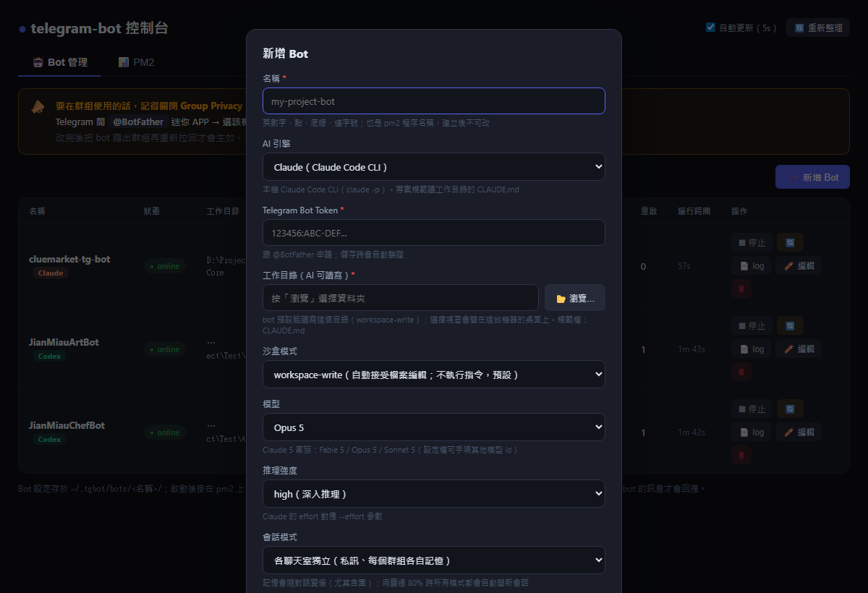The height and width of the screenshot is (593, 868).
Task: Open the log for cluemarket-tg-bot
Action: (752, 266)
